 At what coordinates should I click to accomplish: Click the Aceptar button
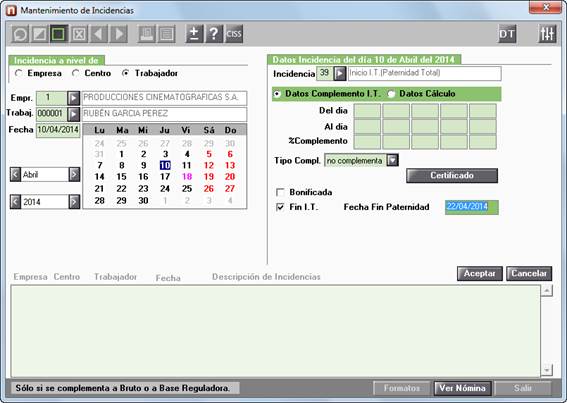tap(479, 273)
